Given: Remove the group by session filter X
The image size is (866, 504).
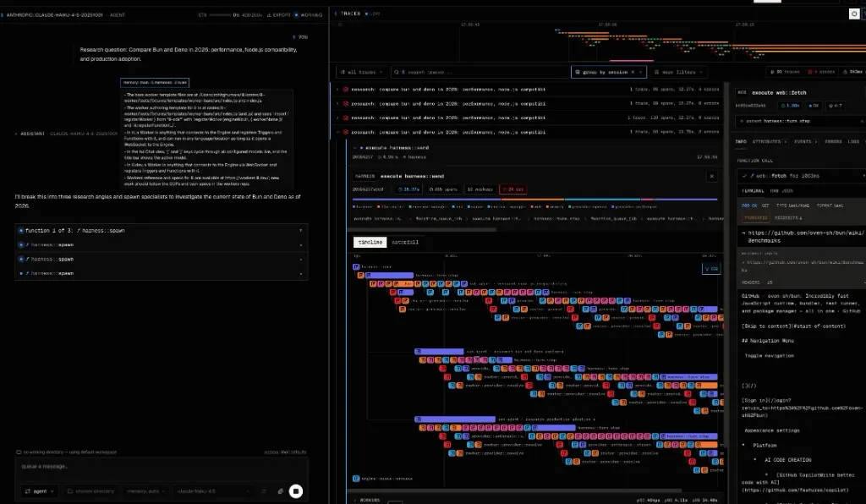Looking at the screenshot, I should tap(633, 73).
